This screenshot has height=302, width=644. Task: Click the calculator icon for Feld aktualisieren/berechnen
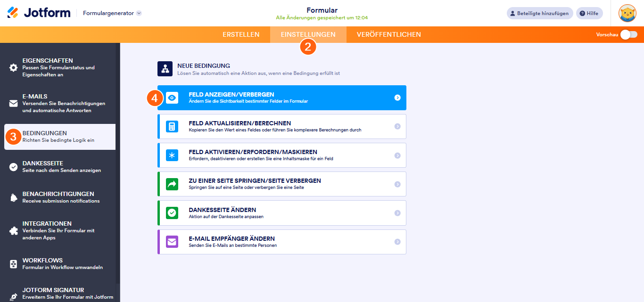point(172,127)
